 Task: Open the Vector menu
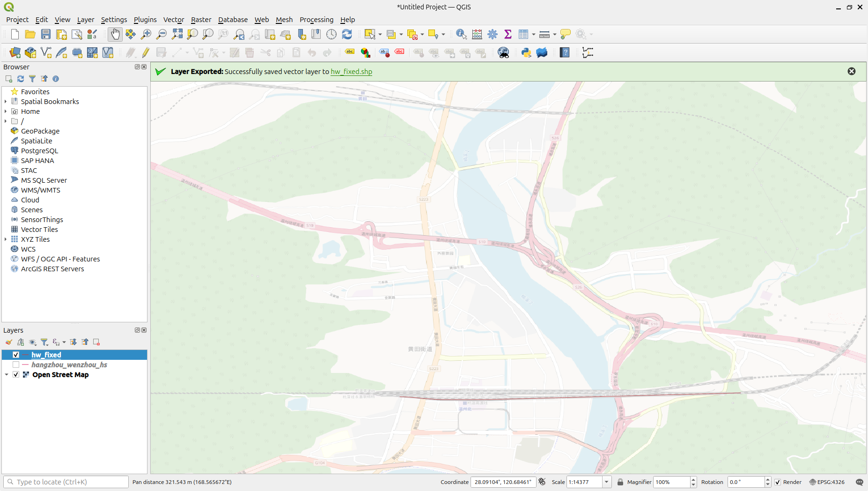pos(173,20)
